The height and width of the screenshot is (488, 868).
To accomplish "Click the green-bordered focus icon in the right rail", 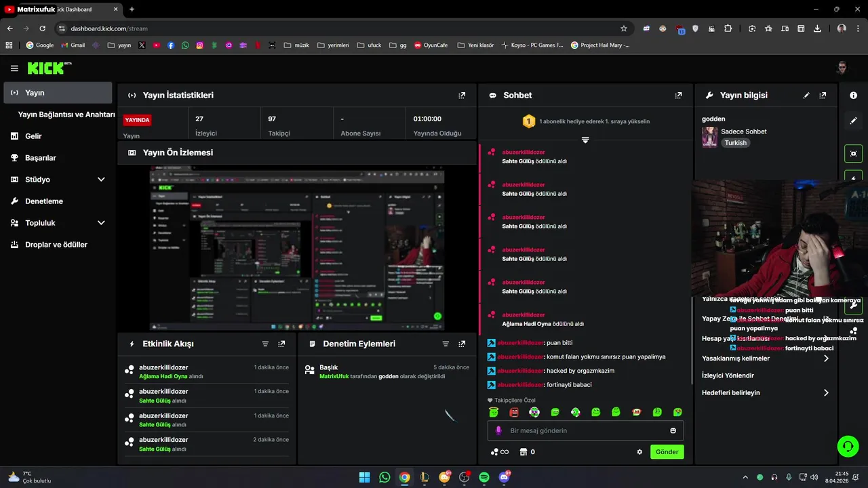I will pos(853,153).
